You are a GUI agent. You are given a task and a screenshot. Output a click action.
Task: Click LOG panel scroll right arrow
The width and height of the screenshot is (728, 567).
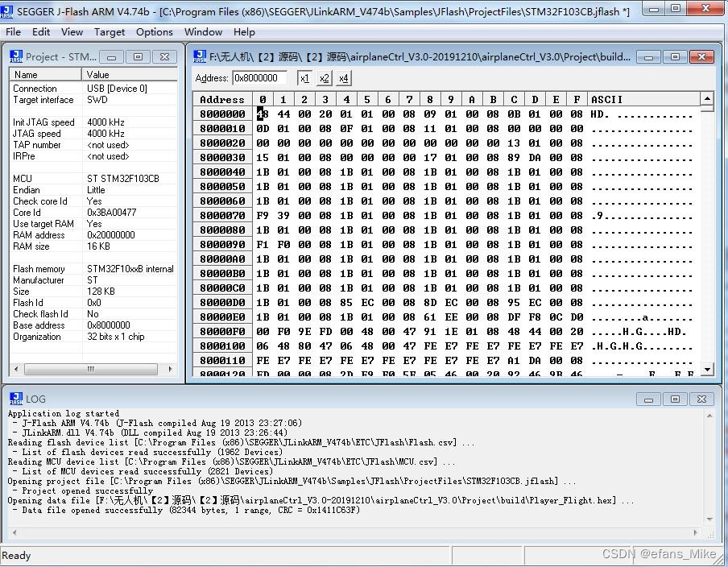[x=695, y=532]
